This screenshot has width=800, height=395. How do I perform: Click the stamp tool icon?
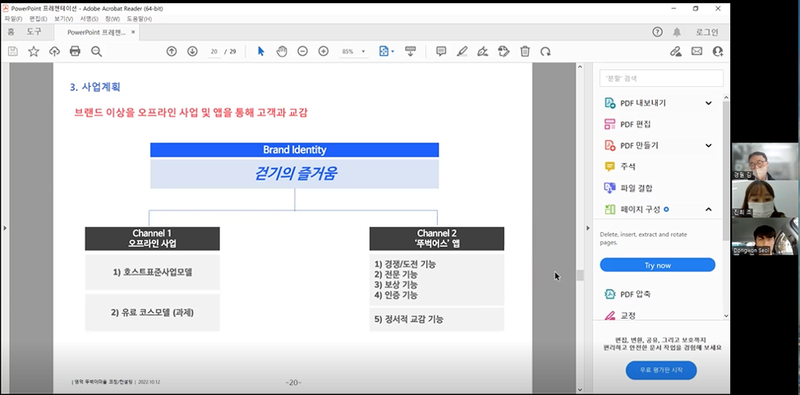(x=504, y=51)
